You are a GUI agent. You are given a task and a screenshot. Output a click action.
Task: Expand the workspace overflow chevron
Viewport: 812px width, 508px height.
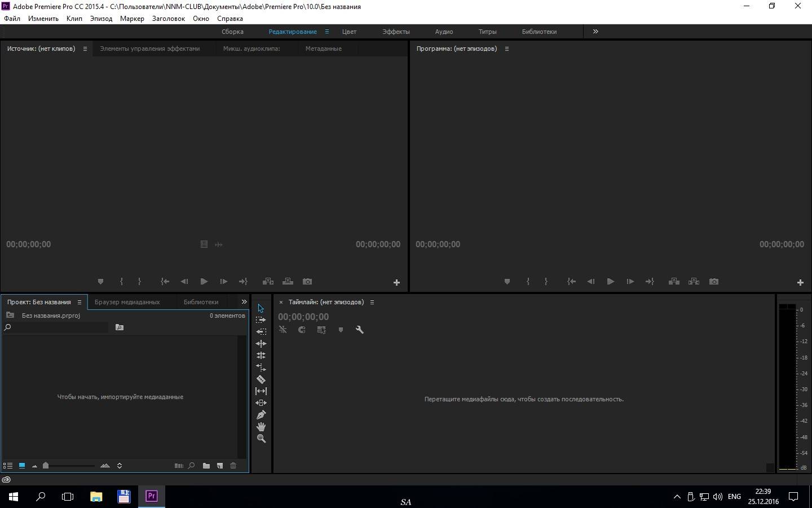(595, 32)
